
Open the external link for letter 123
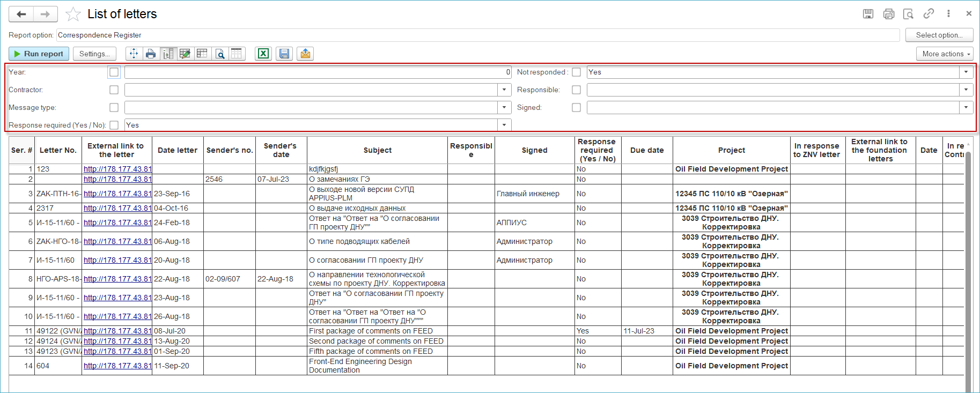point(117,169)
